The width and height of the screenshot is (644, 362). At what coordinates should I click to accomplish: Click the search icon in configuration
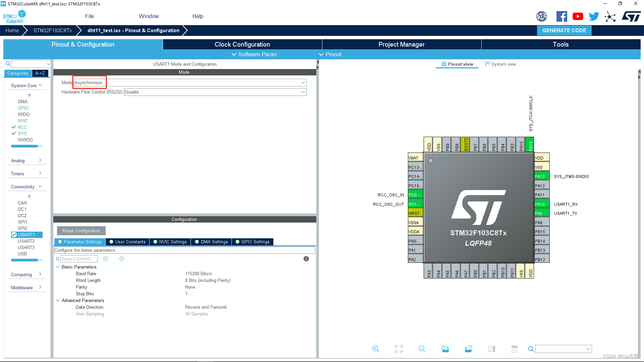click(x=58, y=258)
